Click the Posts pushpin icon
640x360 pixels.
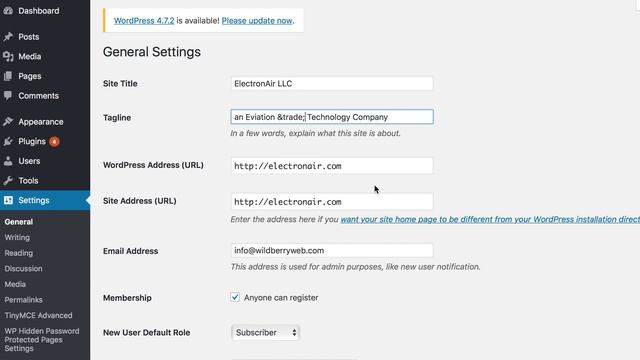[x=8, y=37]
